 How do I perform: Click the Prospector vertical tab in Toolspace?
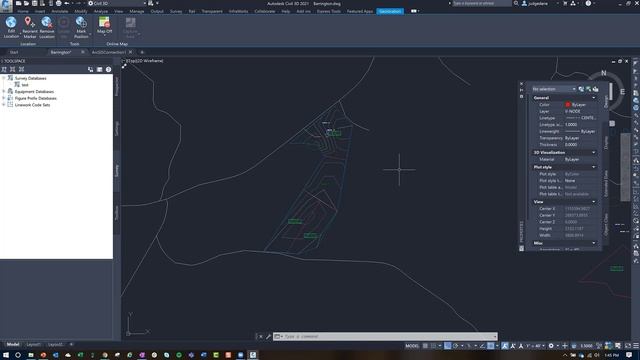[117, 87]
